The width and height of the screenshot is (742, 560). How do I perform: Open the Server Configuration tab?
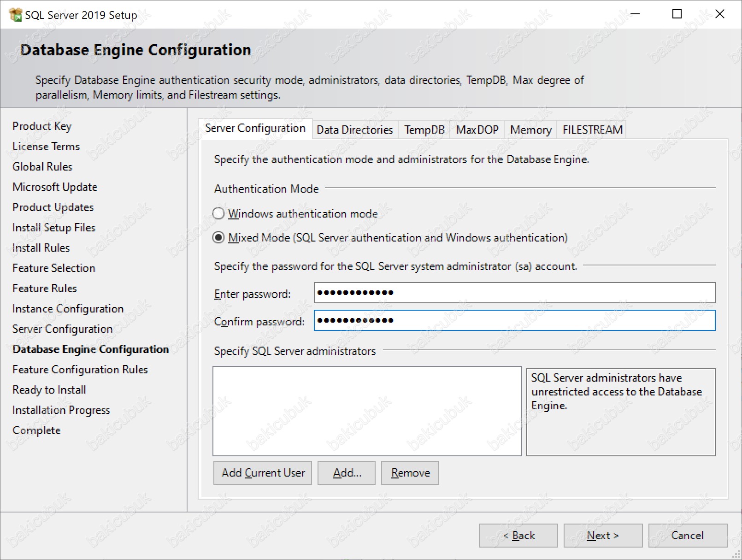click(x=255, y=128)
